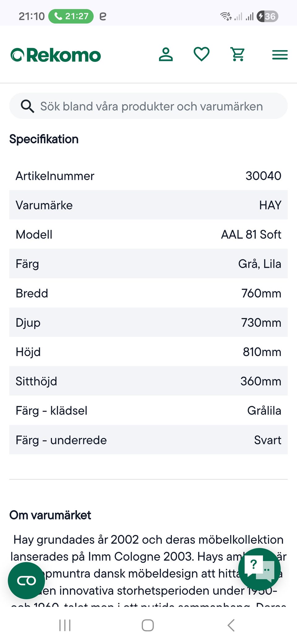Image resolution: width=297 pixels, height=644 pixels.
Task: Tap the green floating link button
Action: (26, 581)
